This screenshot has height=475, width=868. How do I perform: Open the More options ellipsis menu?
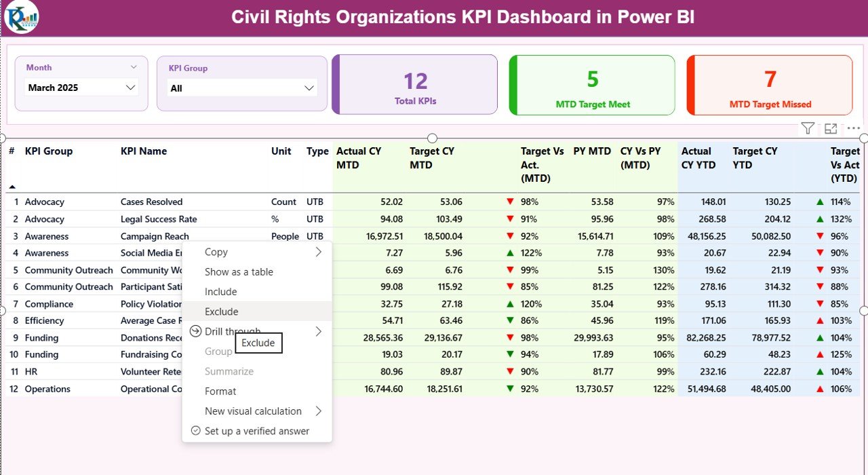(853, 128)
